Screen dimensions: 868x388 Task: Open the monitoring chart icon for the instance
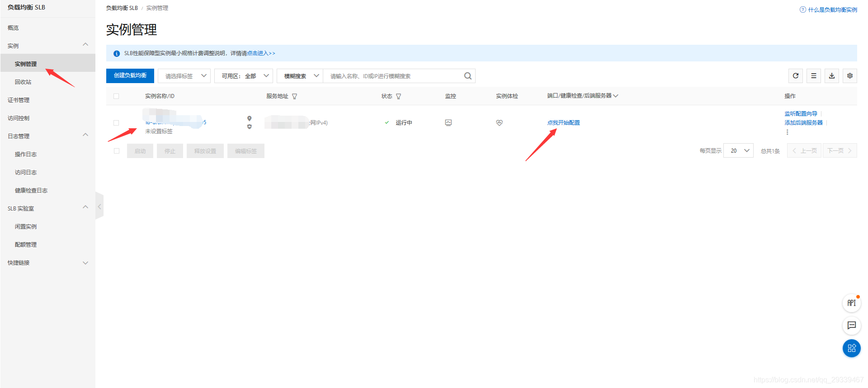pos(448,122)
